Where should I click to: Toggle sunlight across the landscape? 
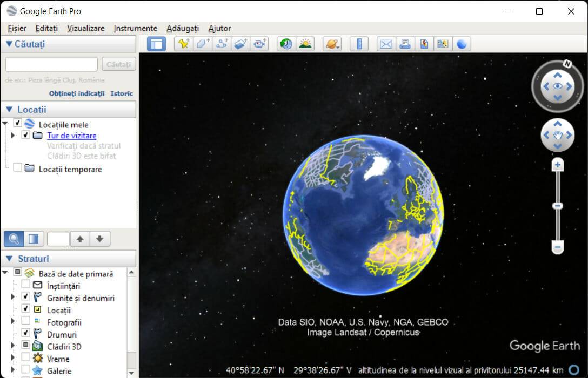point(304,44)
